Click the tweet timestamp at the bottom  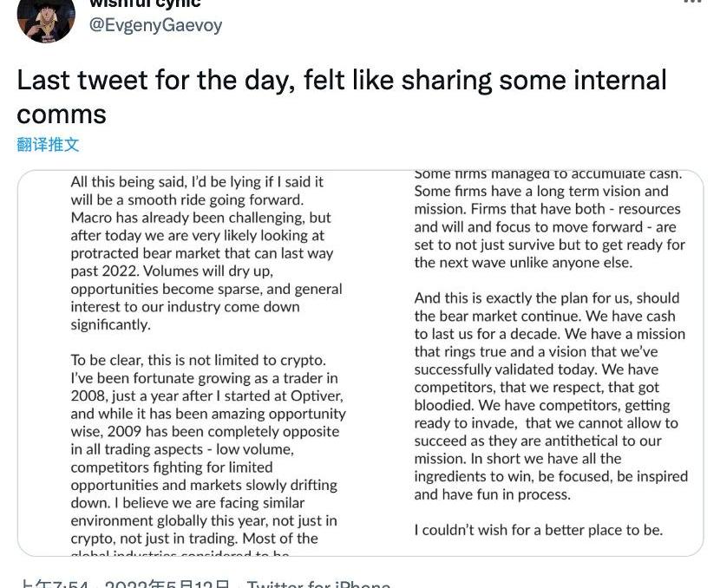click(x=124, y=583)
